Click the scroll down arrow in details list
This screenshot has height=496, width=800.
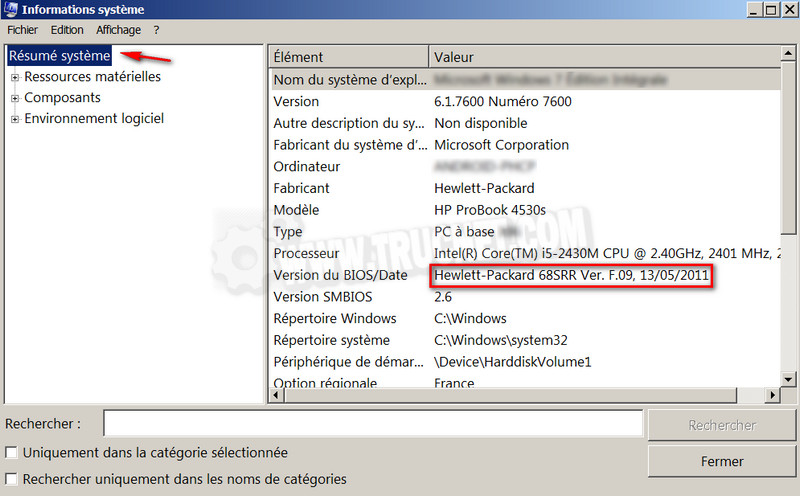(788, 380)
